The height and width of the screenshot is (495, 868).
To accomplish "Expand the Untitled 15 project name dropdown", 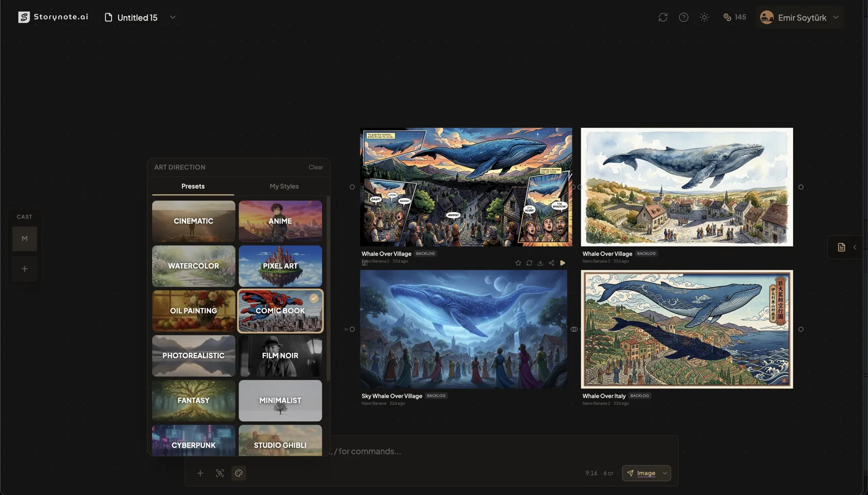I will [173, 17].
